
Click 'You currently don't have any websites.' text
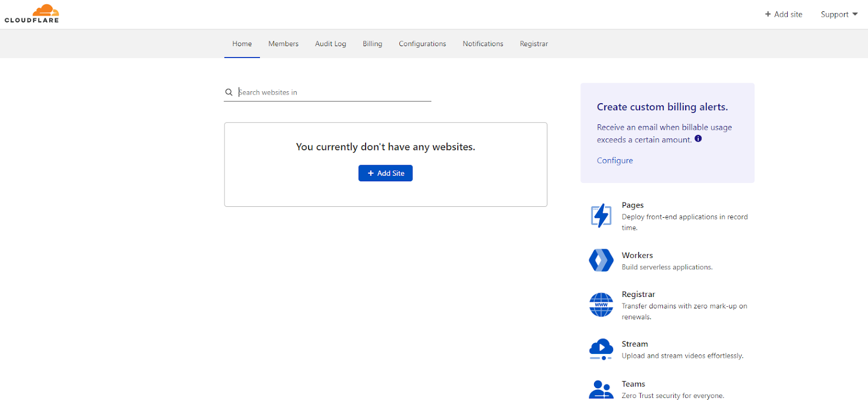(x=385, y=147)
